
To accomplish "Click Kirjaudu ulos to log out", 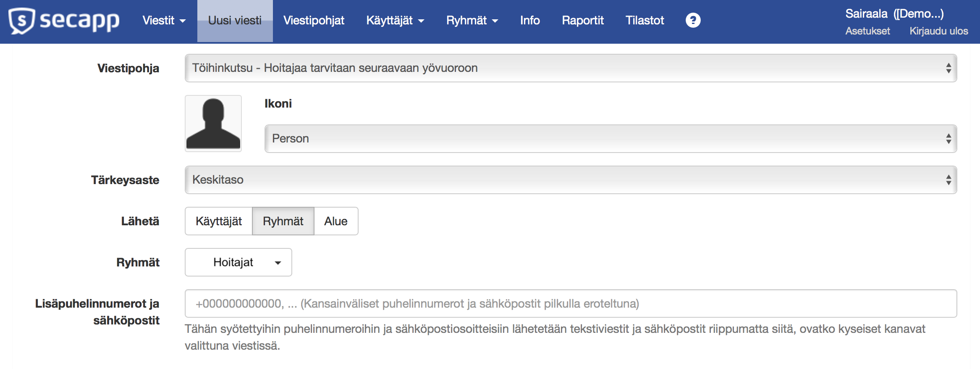I will pos(938,31).
